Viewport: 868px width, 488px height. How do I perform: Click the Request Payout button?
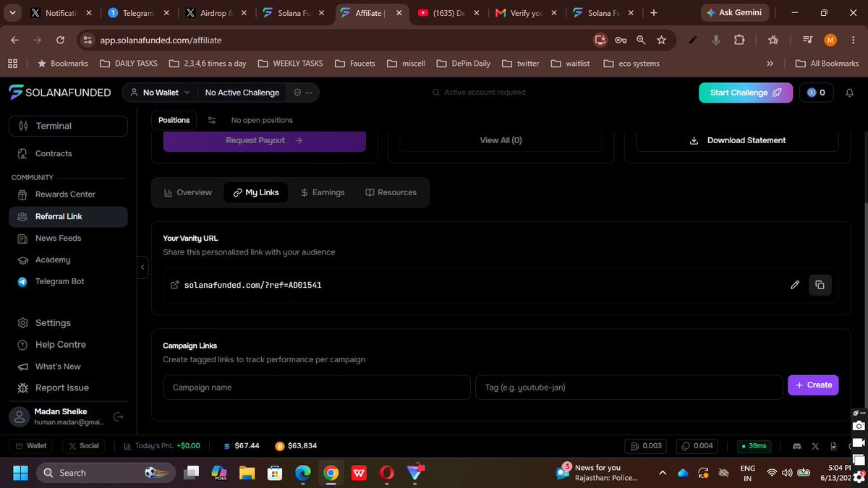264,140
